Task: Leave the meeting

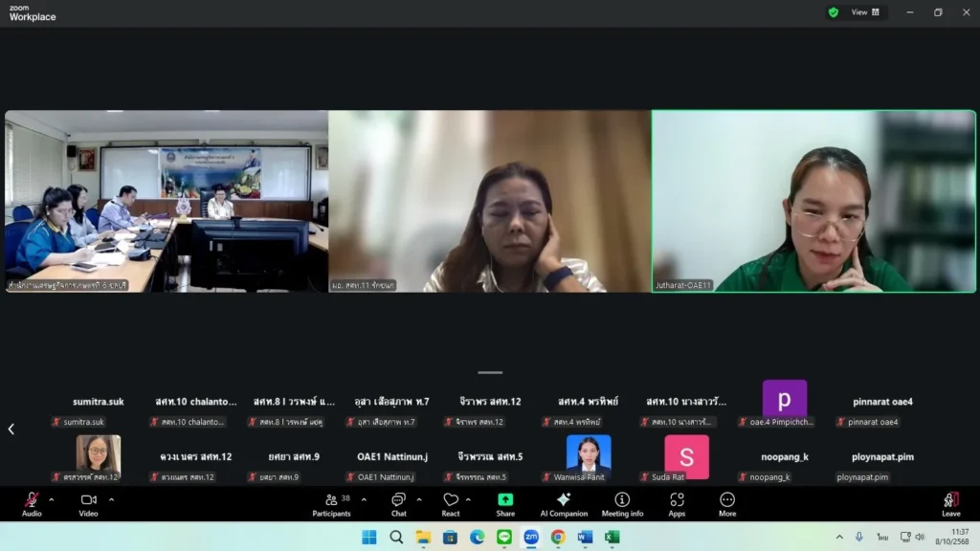Action: [950, 503]
